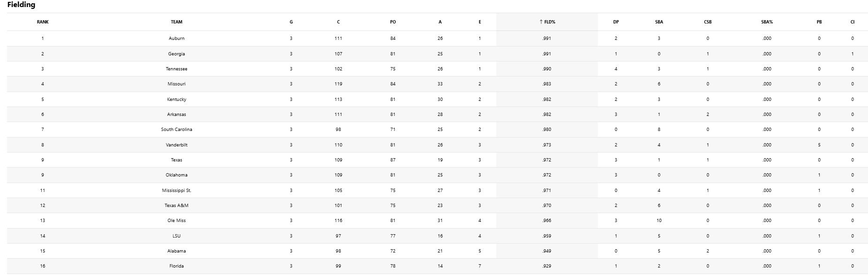Sort by the CSB column header
The width and height of the screenshot is (868, 276).
point(708,22)
